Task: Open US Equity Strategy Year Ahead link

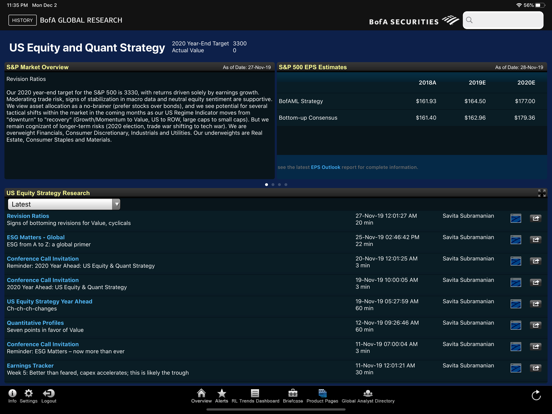Action: 49,301
